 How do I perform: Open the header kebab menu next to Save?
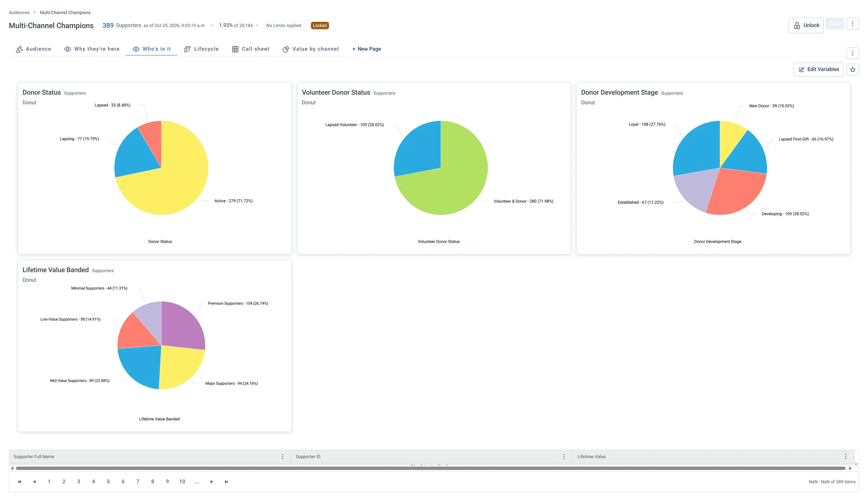[852, 24]
